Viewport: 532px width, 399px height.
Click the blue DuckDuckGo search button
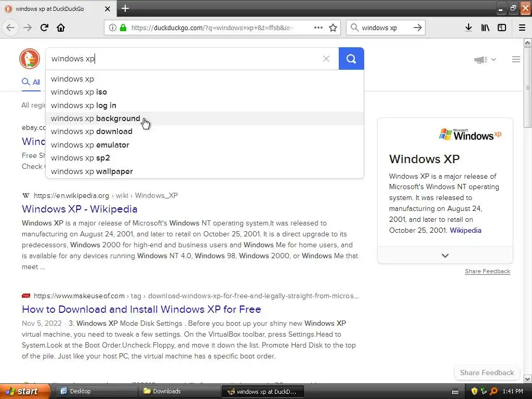pos(351,59)
